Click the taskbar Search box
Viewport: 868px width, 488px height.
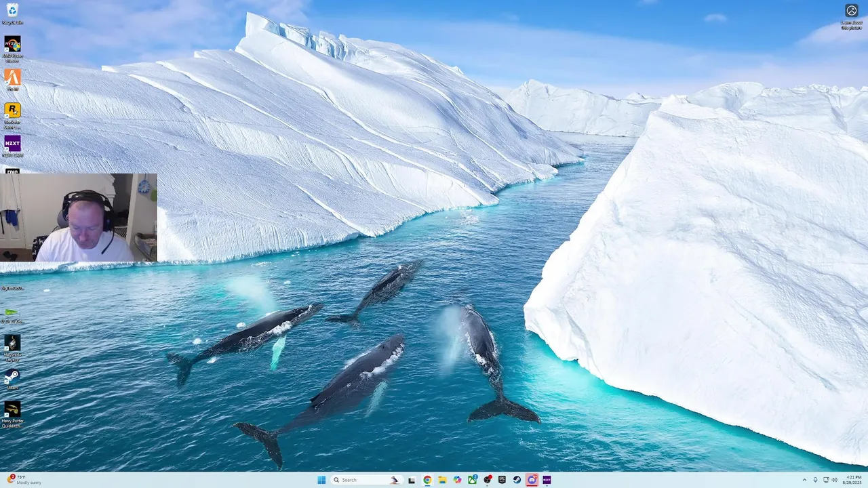coord(366,480)
